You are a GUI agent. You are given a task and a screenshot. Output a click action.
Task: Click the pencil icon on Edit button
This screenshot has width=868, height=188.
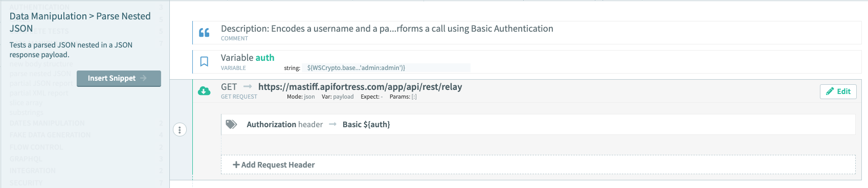click(830, 91)
